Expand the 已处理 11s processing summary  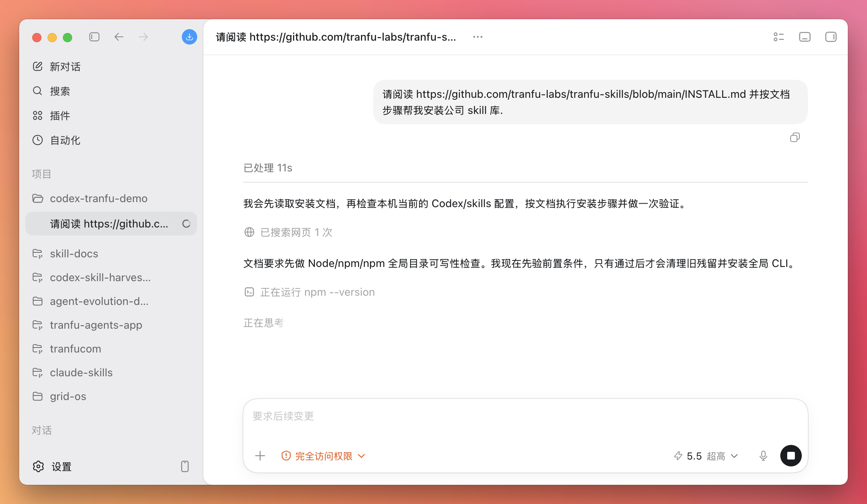tap(268, 168)
